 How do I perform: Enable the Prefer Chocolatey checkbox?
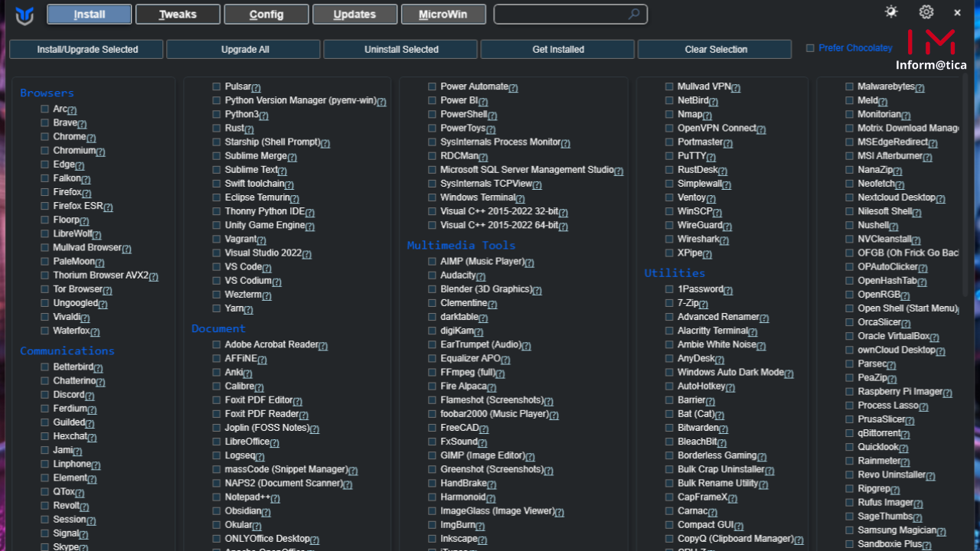coord(810,48)
